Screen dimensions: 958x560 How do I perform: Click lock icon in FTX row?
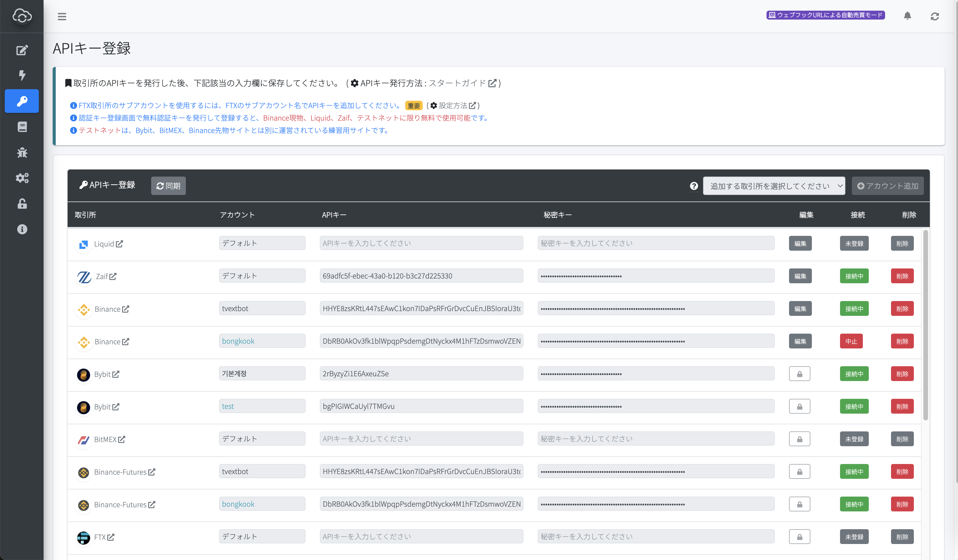pyautogui.click(x=799, y=537)
